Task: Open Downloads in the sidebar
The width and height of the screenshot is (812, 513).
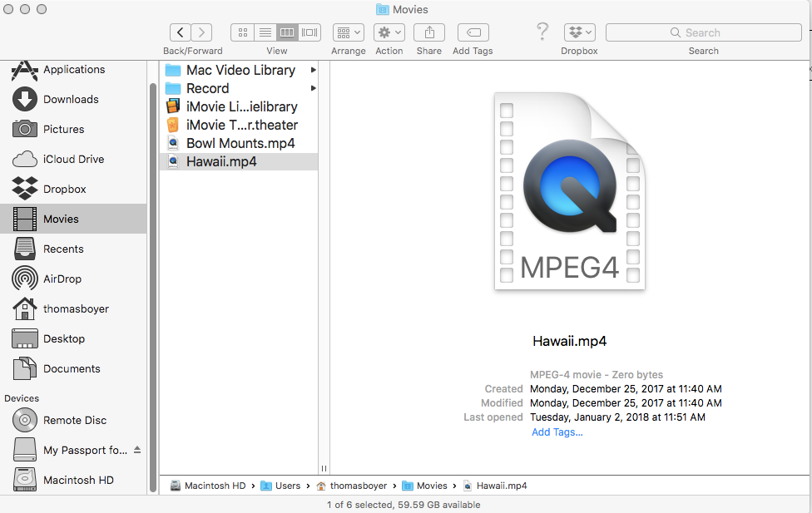Action: point(73,100)
